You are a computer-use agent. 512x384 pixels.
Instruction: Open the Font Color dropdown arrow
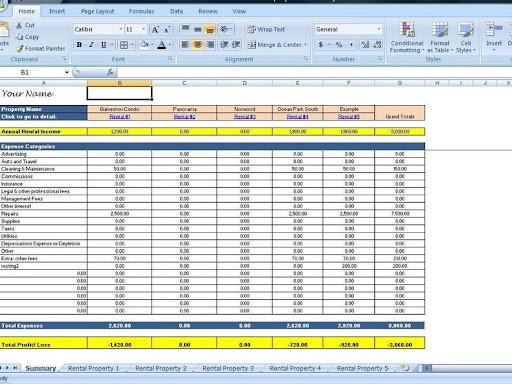[x=170, y=45]
